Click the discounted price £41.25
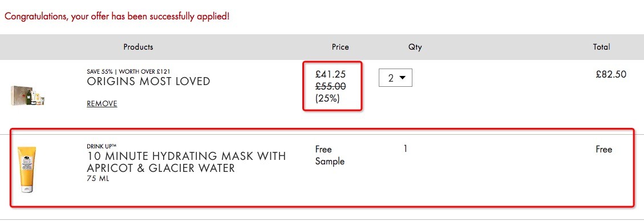644x221 pixels. pyautogui.click(x=331, y=74)
